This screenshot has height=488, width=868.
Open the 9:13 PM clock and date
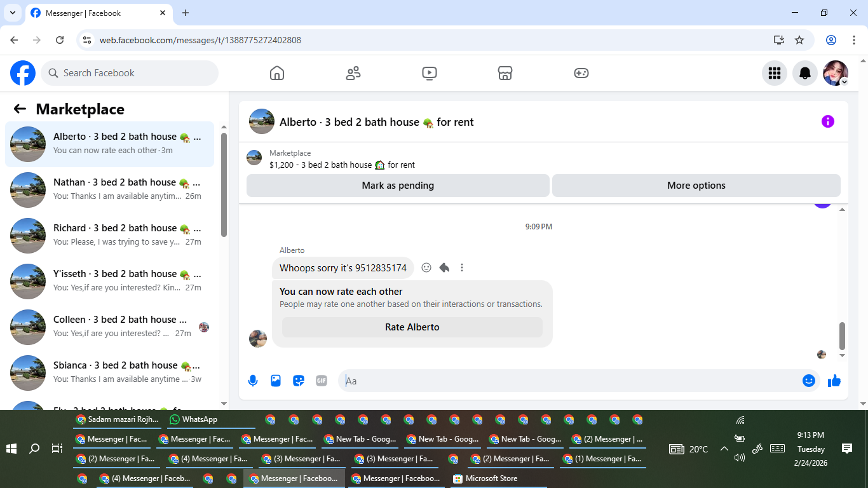[x=811, y=449]
